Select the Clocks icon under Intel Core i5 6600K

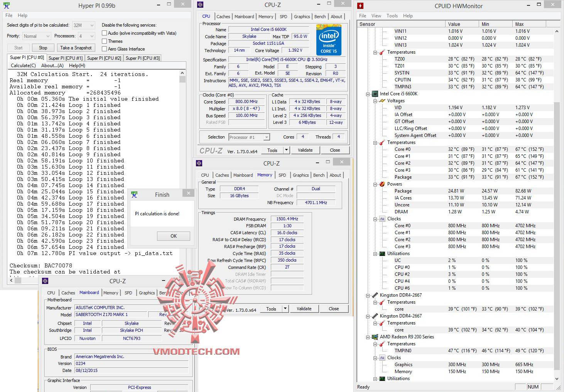pos(382,219)
